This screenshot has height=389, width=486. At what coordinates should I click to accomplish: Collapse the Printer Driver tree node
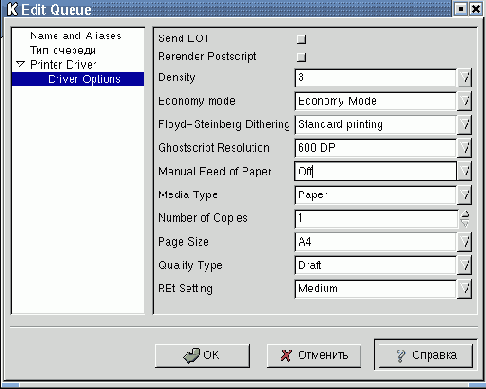click(20, 64)
